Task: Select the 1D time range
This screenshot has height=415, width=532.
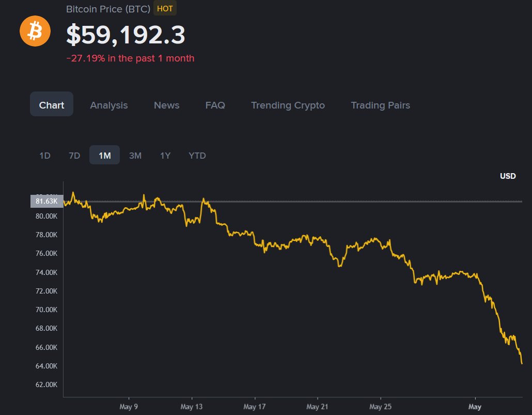Action: coord(45,156)
